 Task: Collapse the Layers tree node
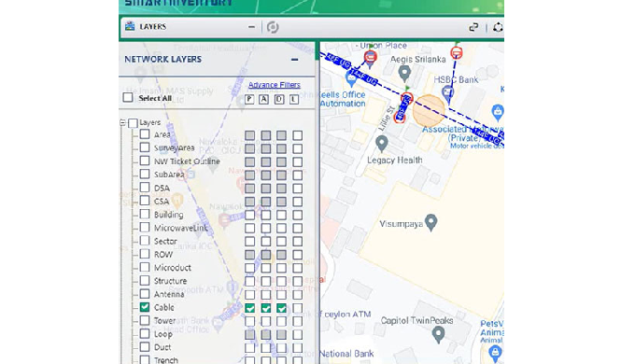[x=122, y=122]
